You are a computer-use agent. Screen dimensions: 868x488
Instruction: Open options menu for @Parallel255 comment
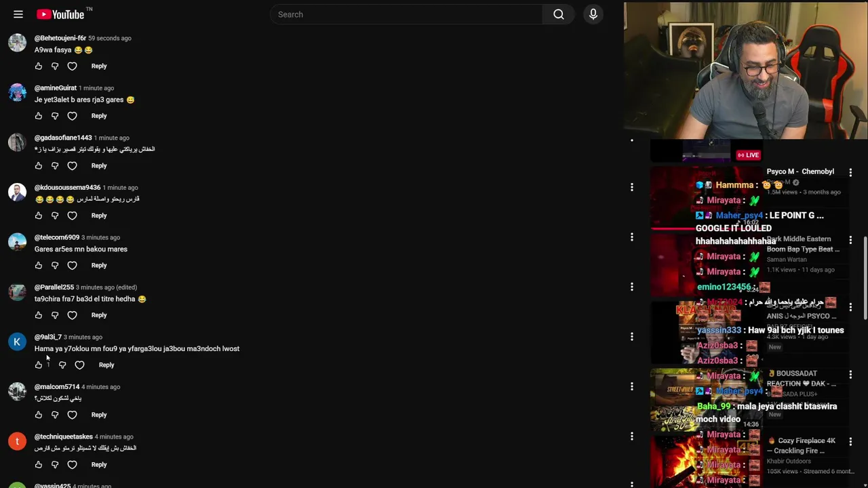coord(632,287)
